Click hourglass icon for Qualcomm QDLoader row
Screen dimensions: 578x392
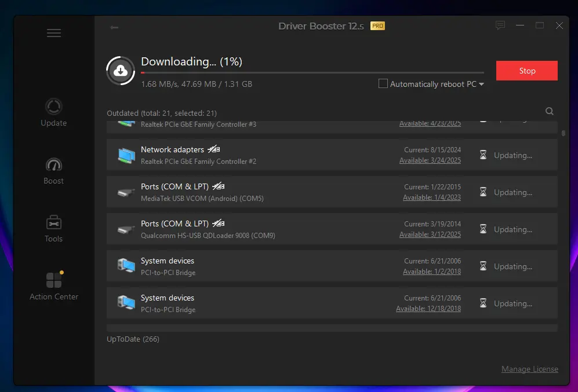point(483,229)
